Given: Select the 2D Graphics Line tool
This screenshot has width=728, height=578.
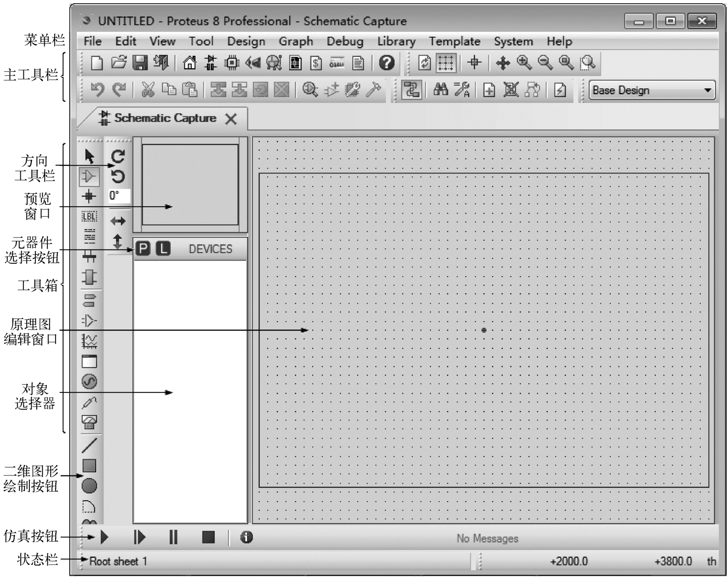Looking at the screenshot, I should pos(89,445).
